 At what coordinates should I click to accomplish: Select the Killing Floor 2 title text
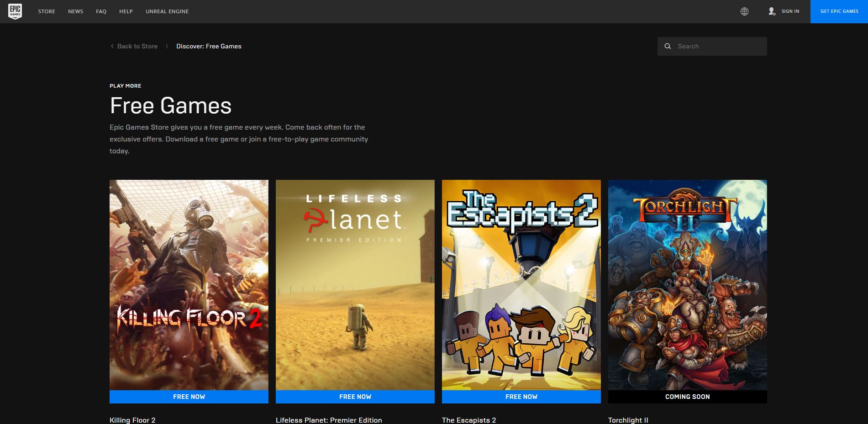[132, 420]
